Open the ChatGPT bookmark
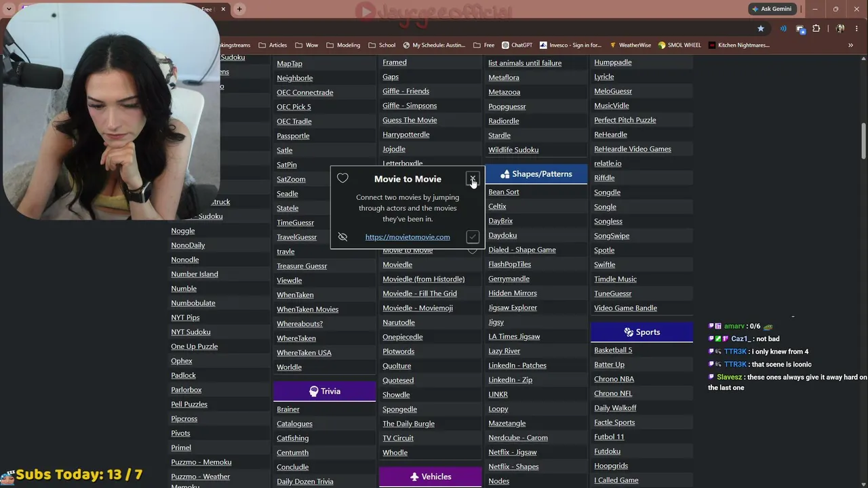The width and height of the screenshot is (868, 488). coord(517,45)
